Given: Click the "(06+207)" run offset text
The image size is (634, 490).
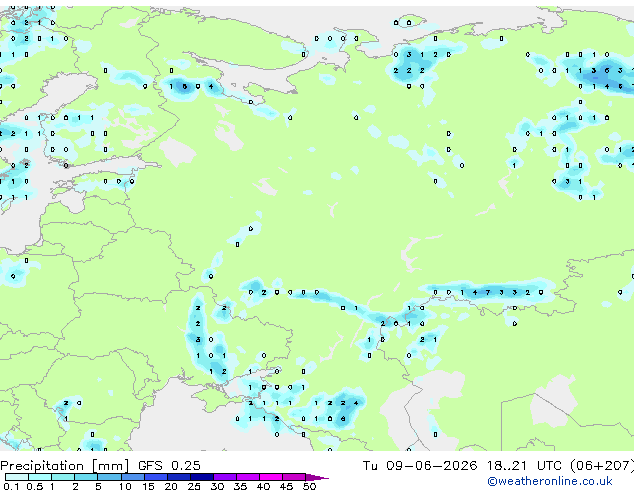Looking at the screenshot, I should 602,466.
